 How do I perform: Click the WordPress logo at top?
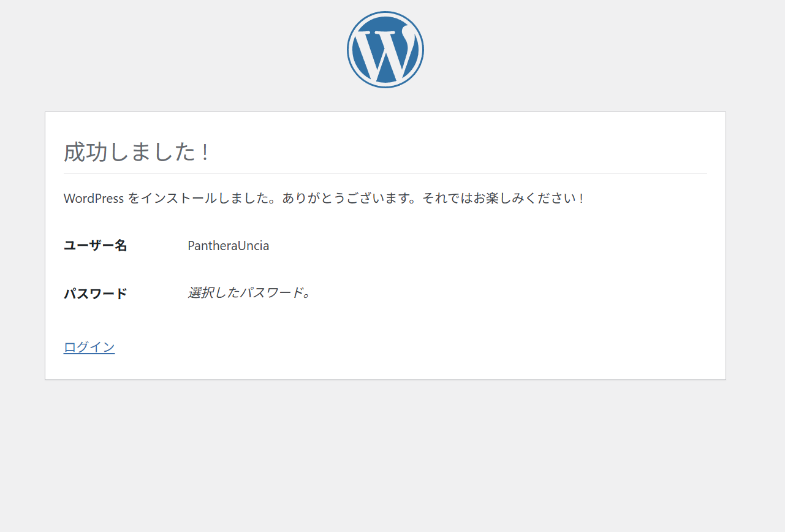point(385,50)
